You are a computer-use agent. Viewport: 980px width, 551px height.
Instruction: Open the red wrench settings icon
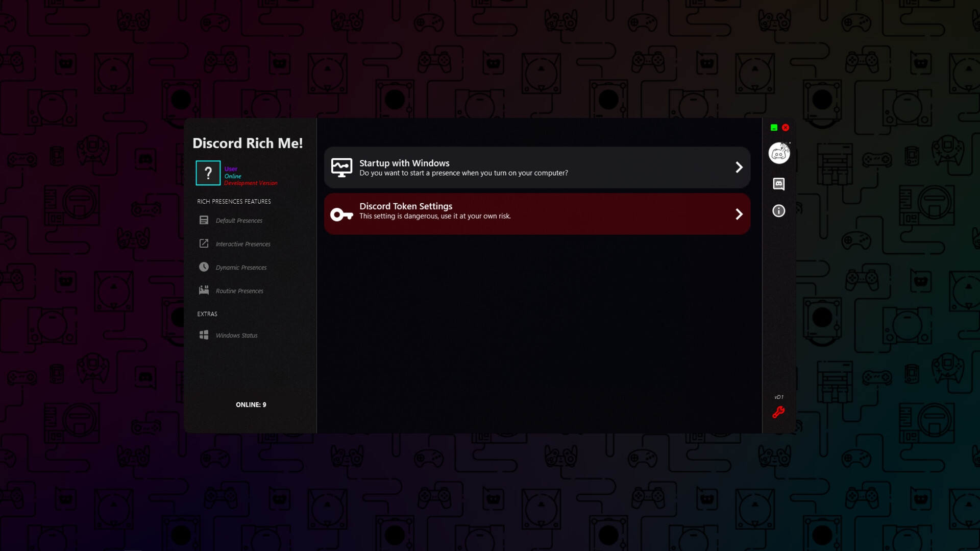pyautogui.click(x=778, y=413)
